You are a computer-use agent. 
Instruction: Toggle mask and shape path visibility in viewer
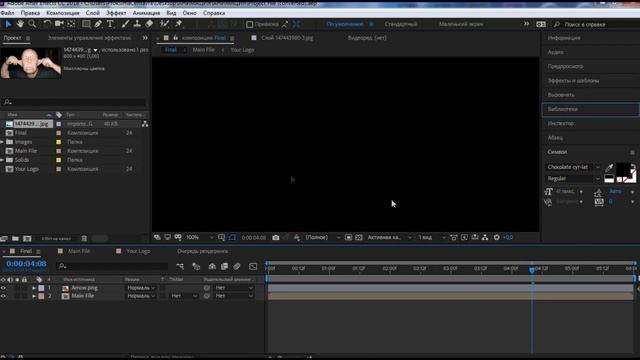click(232, 237)
